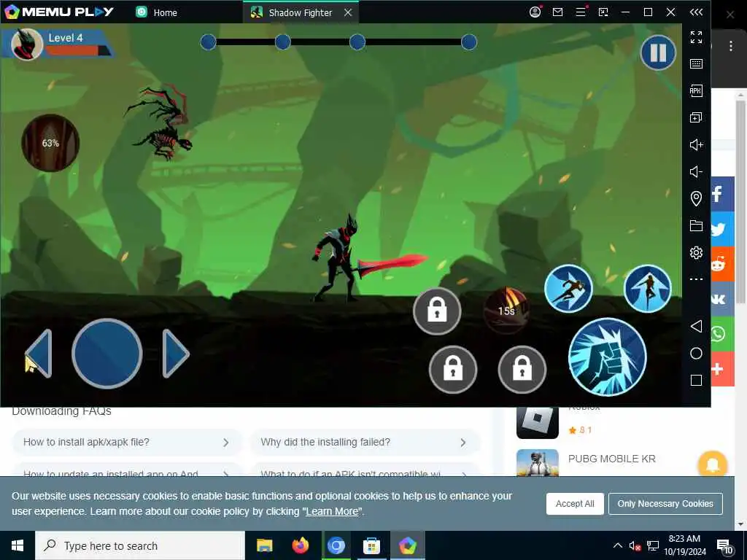Screen dimensions: 747x560
Task: Tap the round blue joystick center
Action: pos(107,354)
